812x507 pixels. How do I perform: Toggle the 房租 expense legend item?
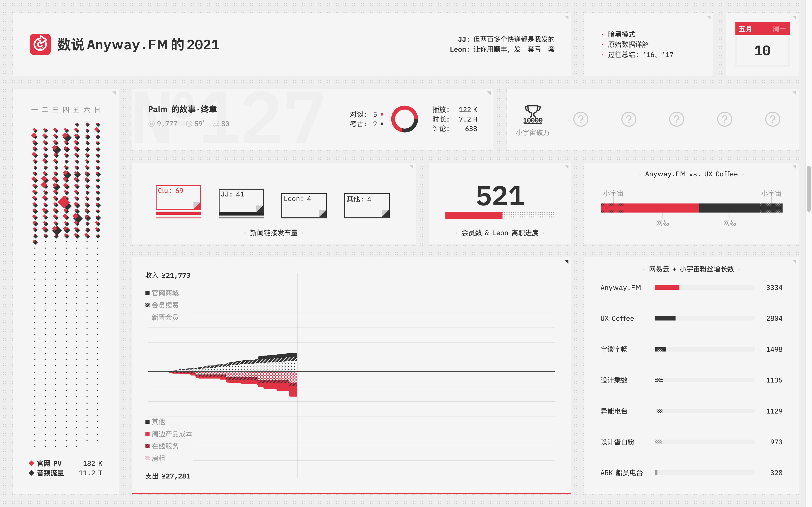(155, 458)
